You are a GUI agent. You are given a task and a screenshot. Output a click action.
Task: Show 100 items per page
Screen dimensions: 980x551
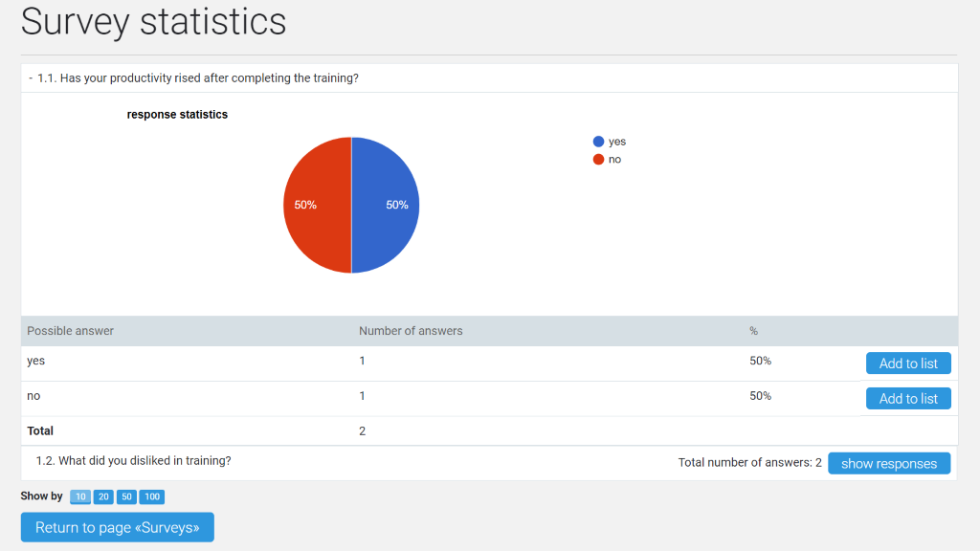[x=152, y=496]
